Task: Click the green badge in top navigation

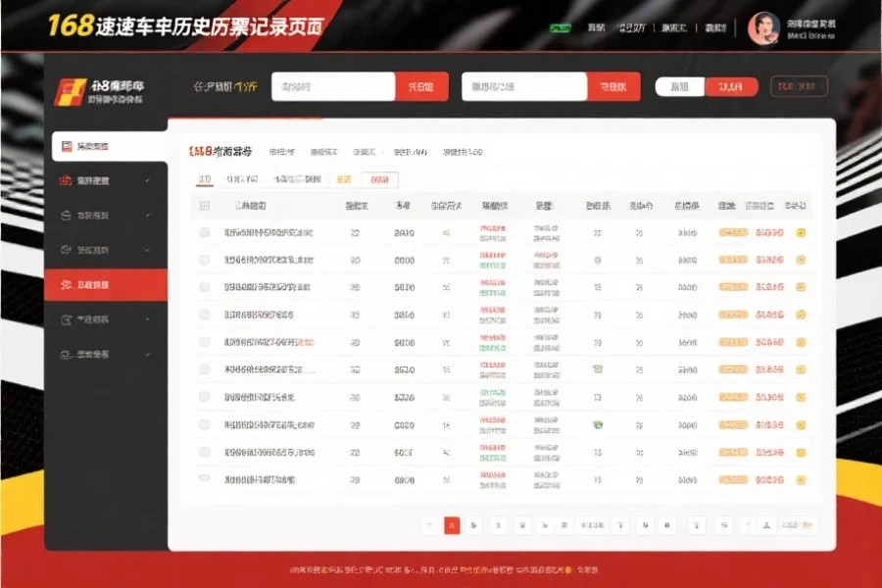Action: tap(560, 28)
